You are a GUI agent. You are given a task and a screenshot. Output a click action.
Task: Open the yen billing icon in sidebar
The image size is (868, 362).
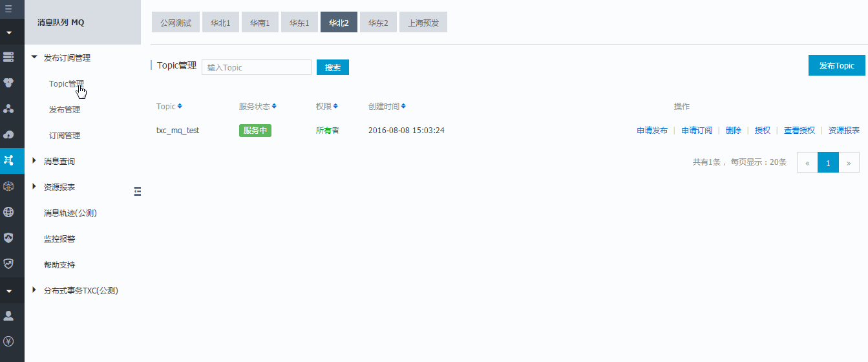8,341
